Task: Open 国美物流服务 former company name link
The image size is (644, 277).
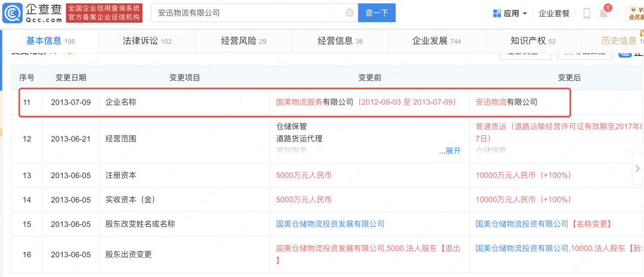Action: 299,102
